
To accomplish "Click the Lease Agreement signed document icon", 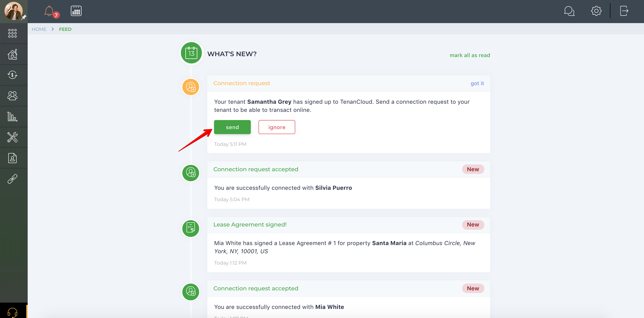I will 191,228.
